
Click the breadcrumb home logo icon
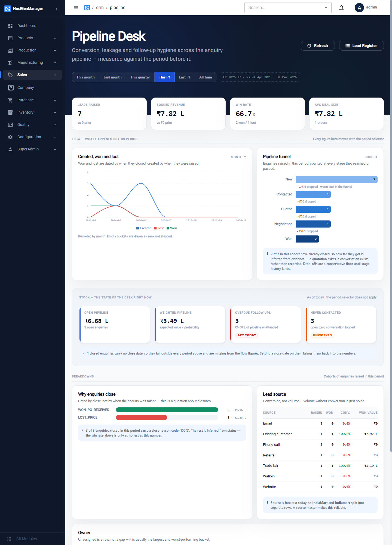pyautogui.click(x=87, y=8)
